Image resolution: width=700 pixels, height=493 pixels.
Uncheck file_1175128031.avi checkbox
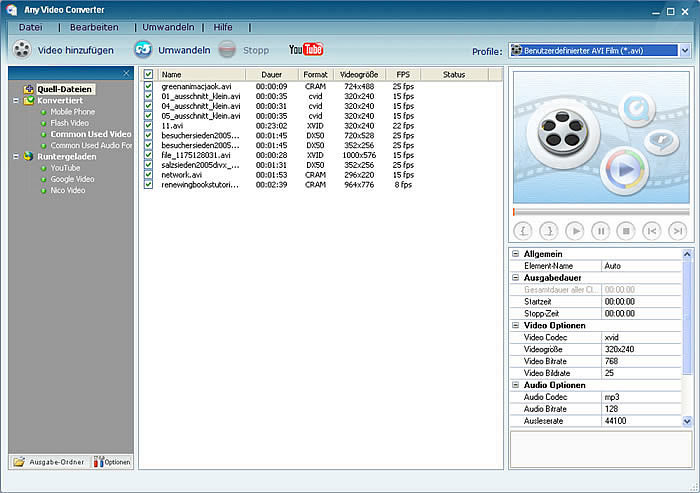point(149,155)
